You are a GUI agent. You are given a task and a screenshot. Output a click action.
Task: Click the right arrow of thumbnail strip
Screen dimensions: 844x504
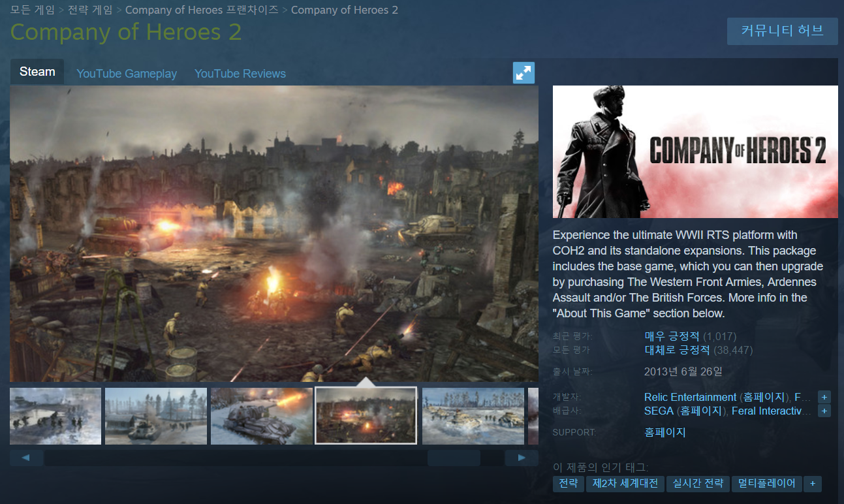coord(522,458)
